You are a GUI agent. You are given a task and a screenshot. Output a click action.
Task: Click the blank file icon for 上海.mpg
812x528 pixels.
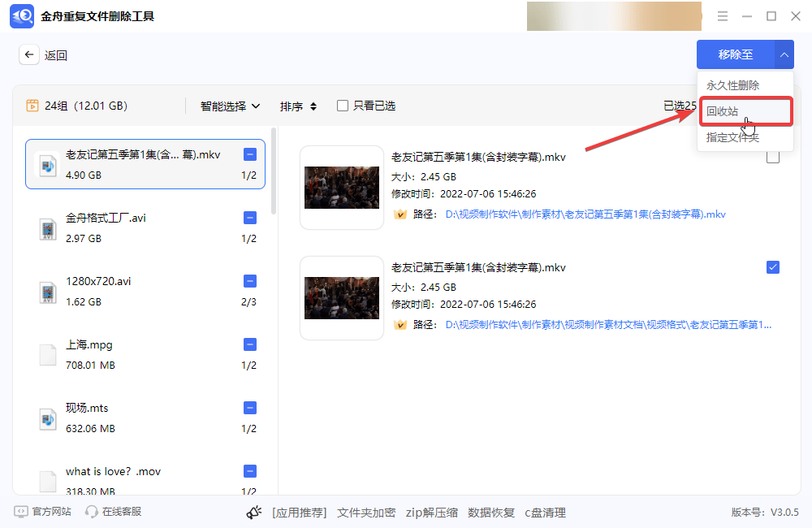coord(48,356)
